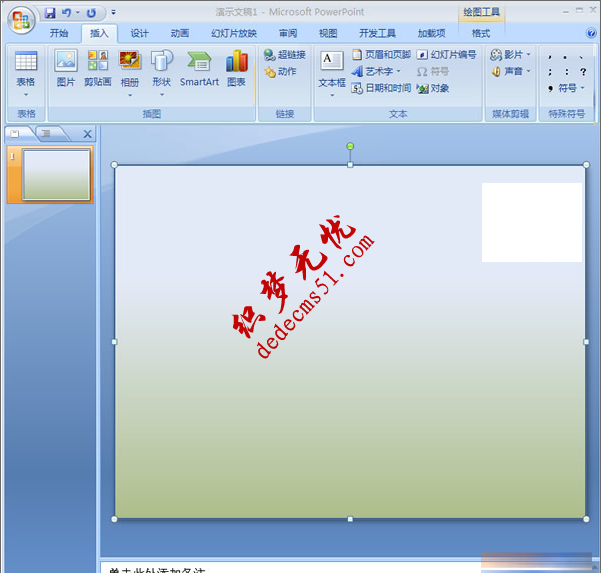Insert WordArt with 艺术字
The height and width of the screenshot is (573, 601).
pos(373,71)
